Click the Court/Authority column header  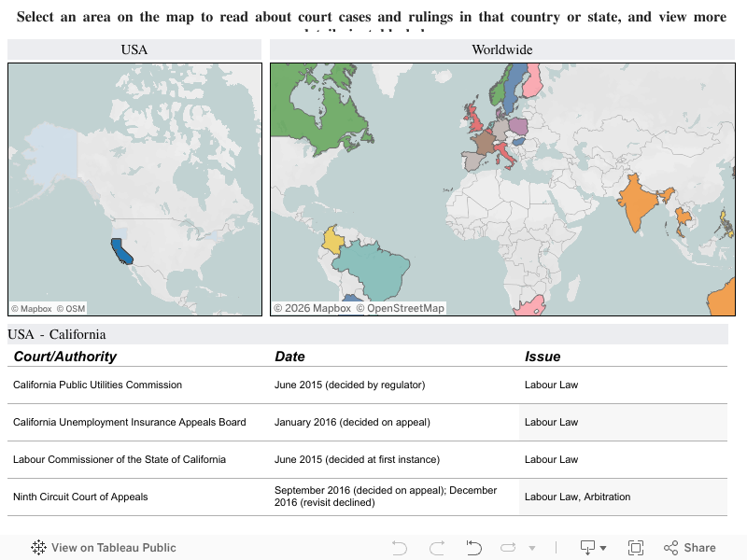coord(65,357)
